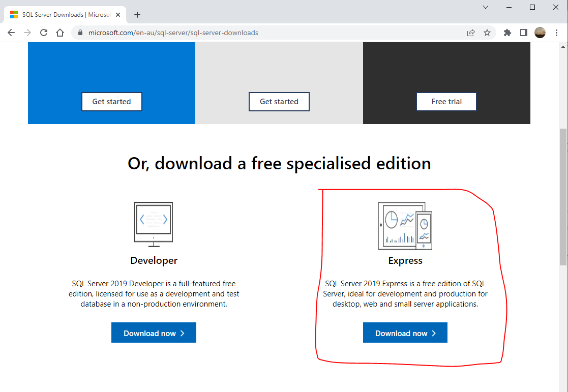Click the Express devices illustration

tap(405, 226)
